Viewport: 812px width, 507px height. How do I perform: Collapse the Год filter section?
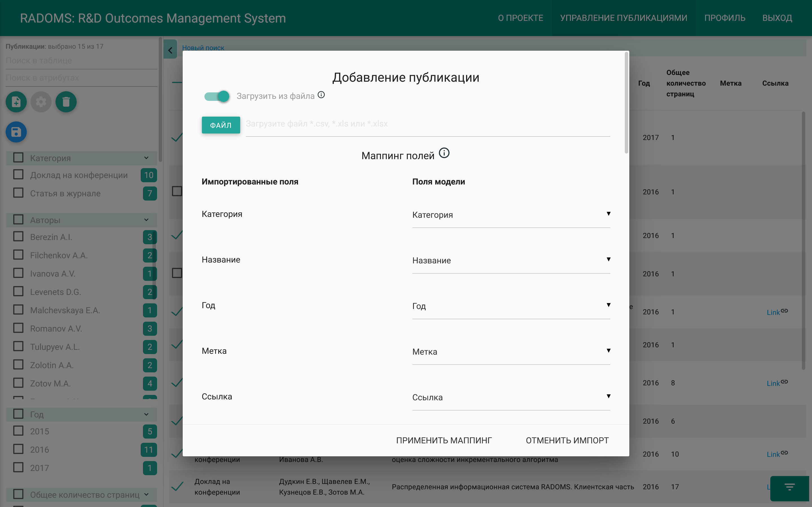(x=146, y=414)
